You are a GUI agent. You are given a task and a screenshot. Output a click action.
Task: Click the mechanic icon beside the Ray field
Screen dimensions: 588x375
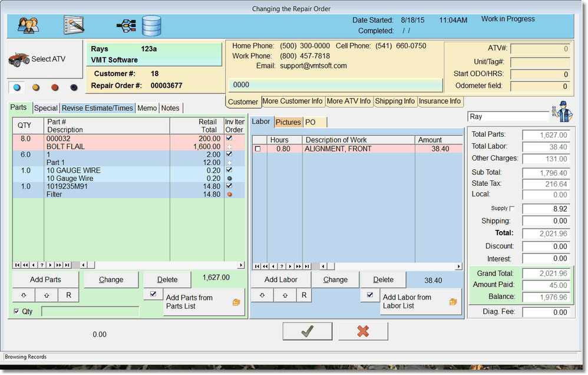pos(562,113)
